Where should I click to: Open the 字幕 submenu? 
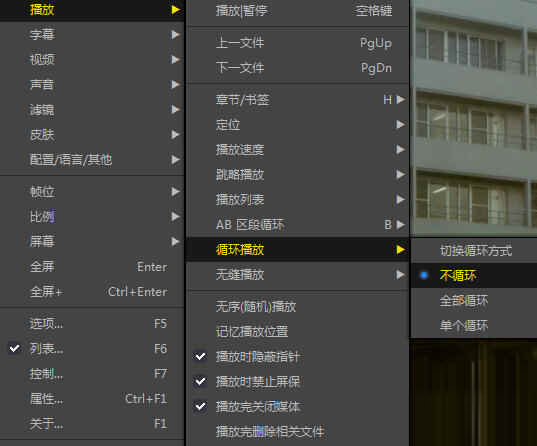(x=92, y=35)
